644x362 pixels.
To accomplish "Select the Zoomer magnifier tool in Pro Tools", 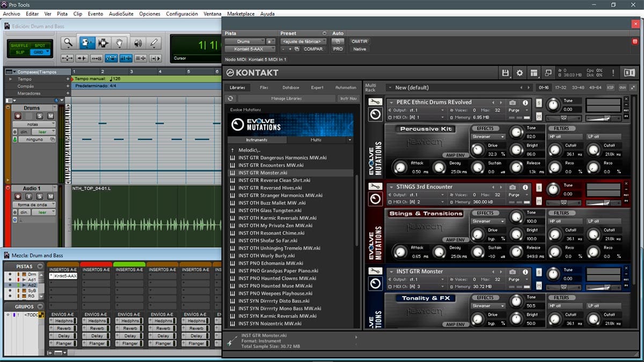I will (x=68, y=43).
